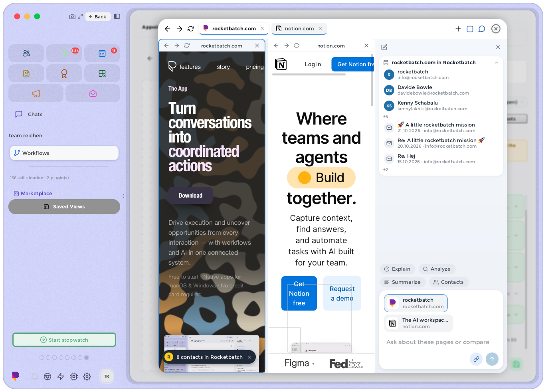Open the megaphone campaigns tile
Screen dimensions: 546x392
pos(36,93)
